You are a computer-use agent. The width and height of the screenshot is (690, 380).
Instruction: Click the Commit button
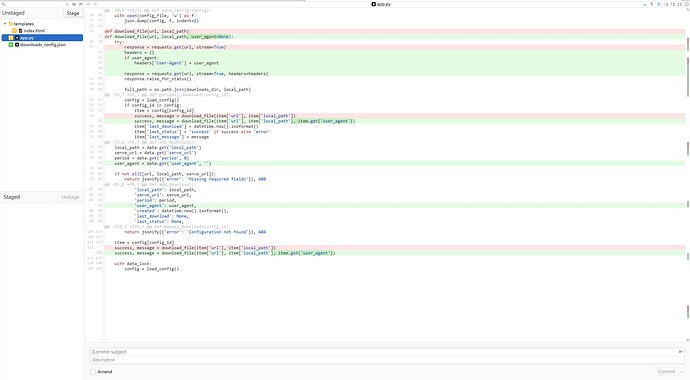click(x=666, y=372)
